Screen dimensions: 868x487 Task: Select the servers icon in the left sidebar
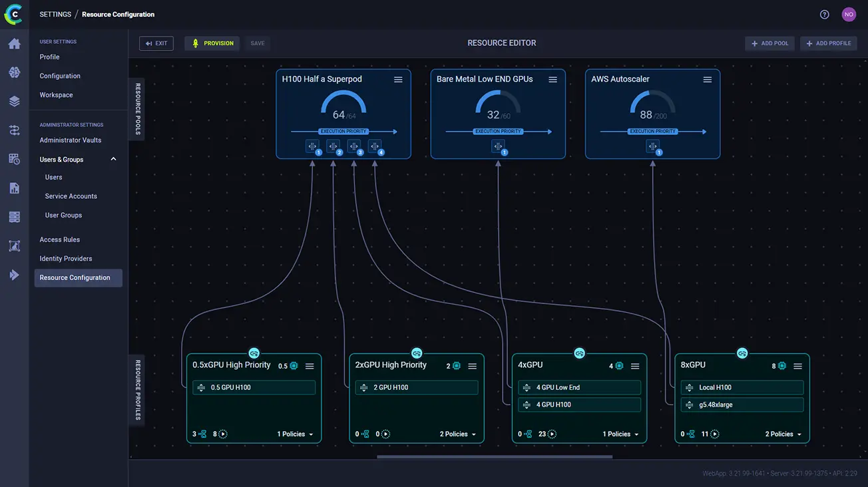(13, 216)
